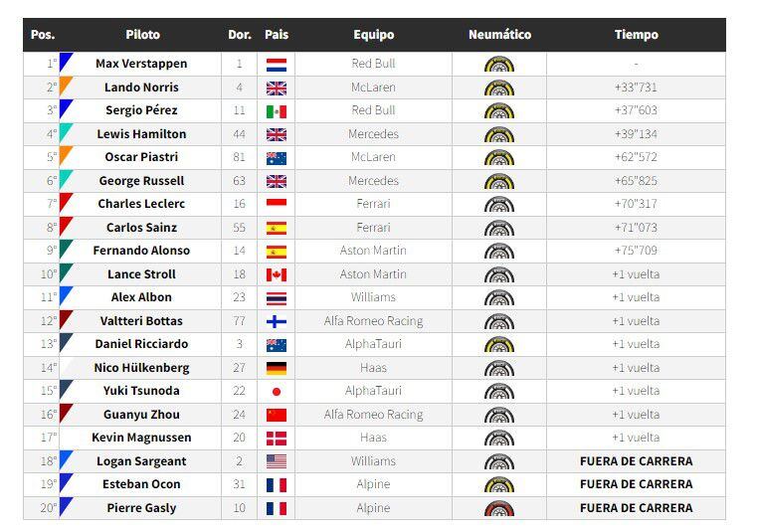Click the tyre icon in Pierre Gasly's row
This screenshot has height=532, width=757.
pyautogui.click(x=498, y=508)
